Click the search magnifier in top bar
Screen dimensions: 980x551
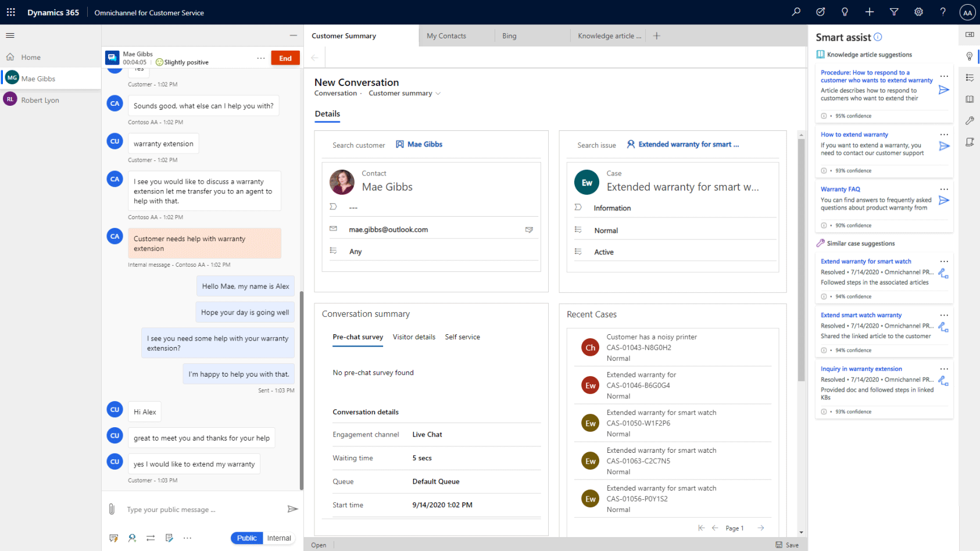(x=796, y=12)
